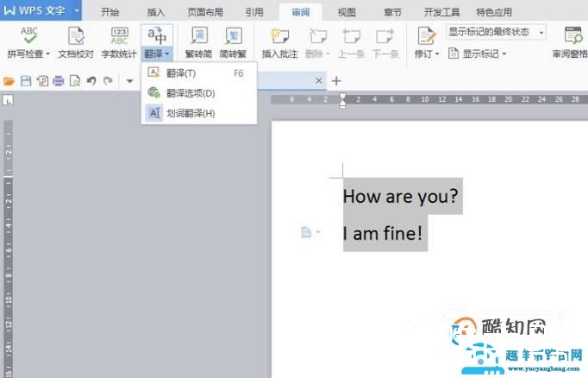
Task: Click the indent marker on the ruler
Action: [342, 101]
